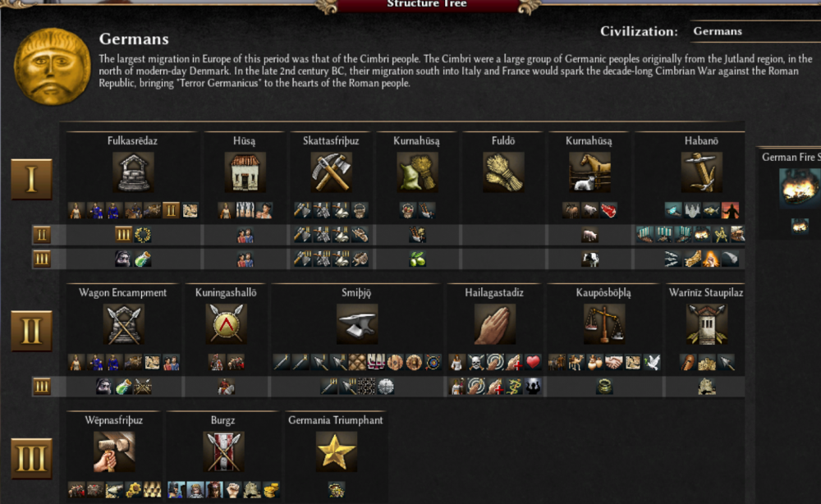The width and height of the screenshot is (821, 504).
Task: Select the Habanō dock crane icon
Action: (x=702, y=172)
